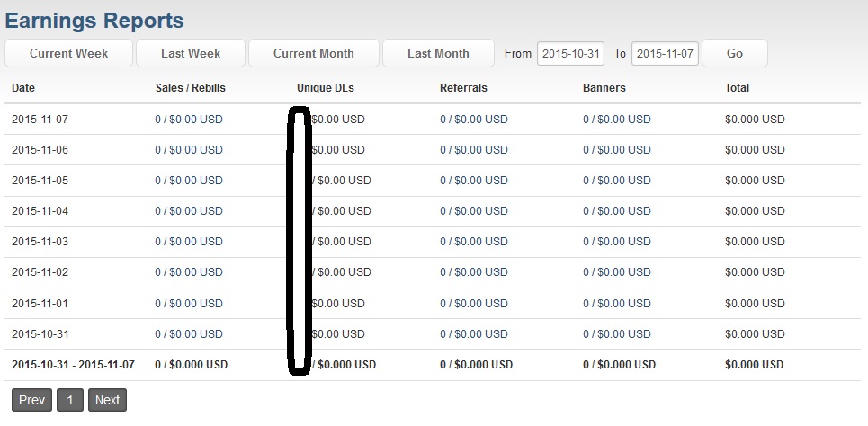Show Current Month earnings
868x426 pixels.
pos(313,53)
